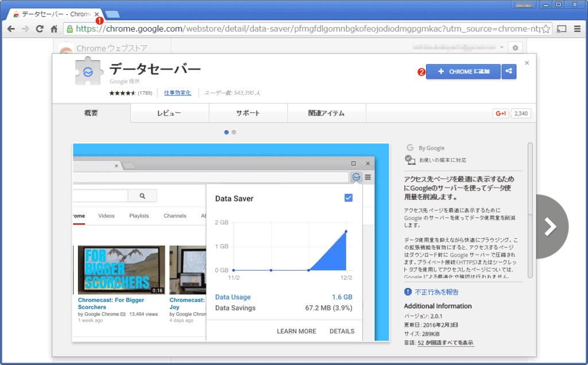Bookmark this page with the star icon
588x365 pixels.
[x=546, y=29]
